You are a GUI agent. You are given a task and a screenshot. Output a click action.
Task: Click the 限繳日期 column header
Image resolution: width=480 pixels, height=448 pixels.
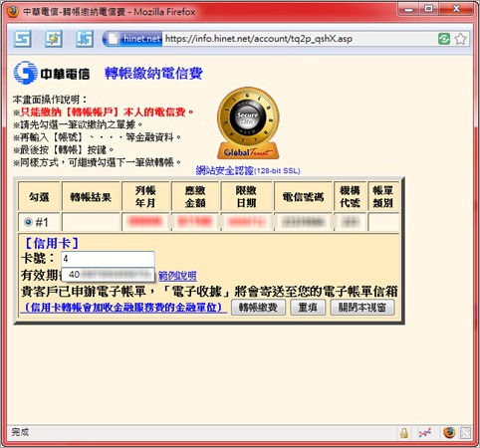click(246, 196)
